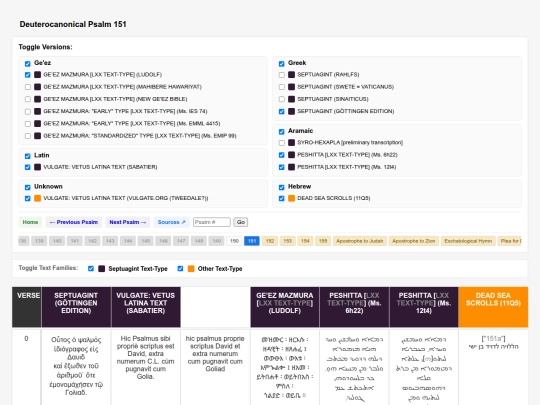Check Ge'ez Mazmura Standardized type Ms. EMIP 99
540x405 pixels.
(x=28, y=136)
